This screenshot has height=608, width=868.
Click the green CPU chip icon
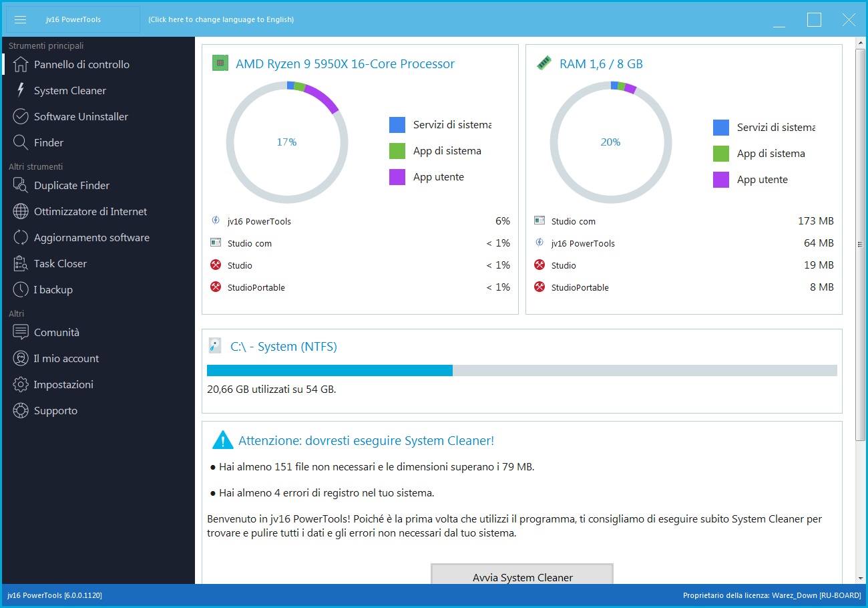[x=220, y=63]
